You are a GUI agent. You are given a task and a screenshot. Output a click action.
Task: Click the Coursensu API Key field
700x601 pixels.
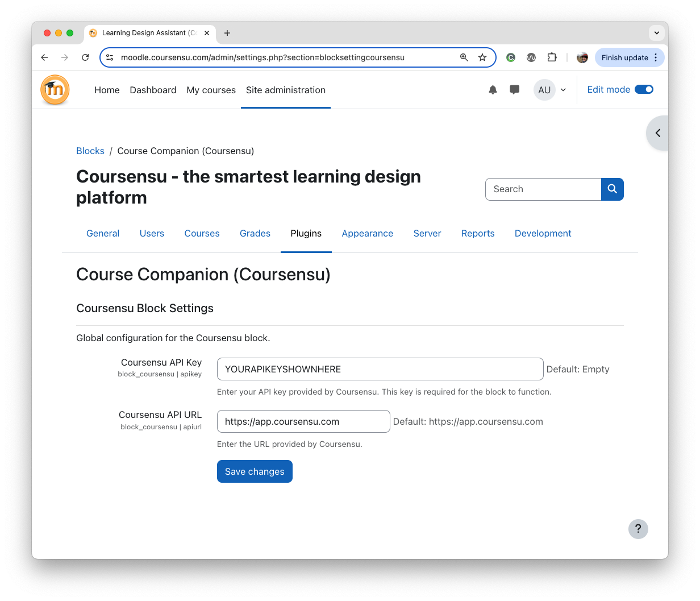click(380, 369)
